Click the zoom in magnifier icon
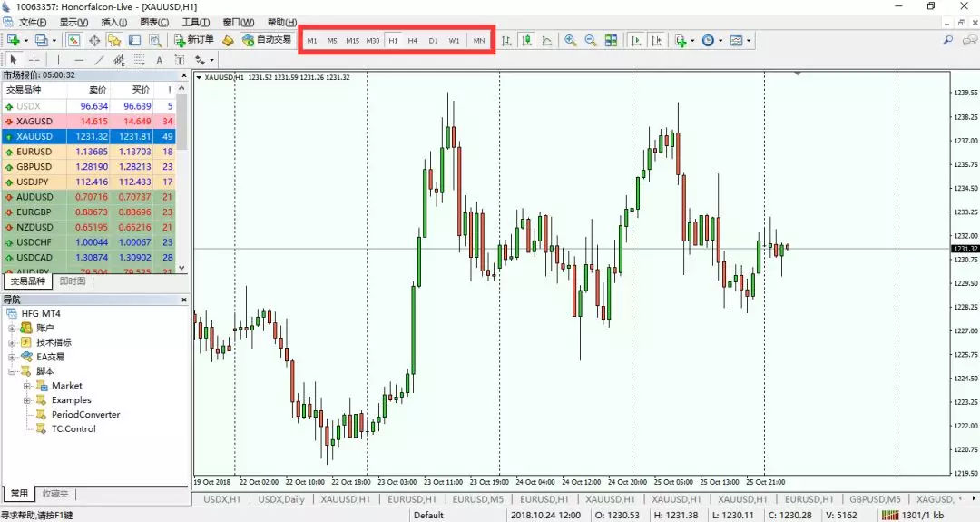 [x=570, y=40]
